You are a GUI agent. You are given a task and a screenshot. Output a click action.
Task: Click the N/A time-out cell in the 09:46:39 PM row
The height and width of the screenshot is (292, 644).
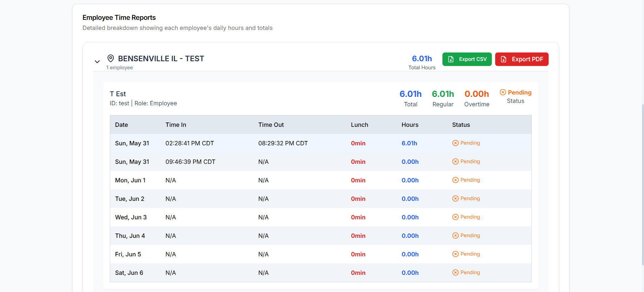point(263,162)
